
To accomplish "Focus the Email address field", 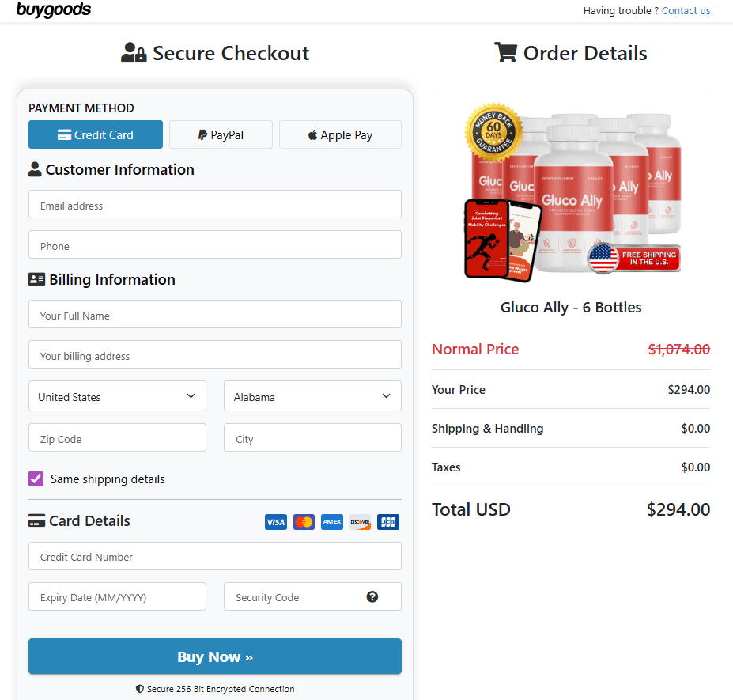I will pyautogui.click(x=214, y=205).
